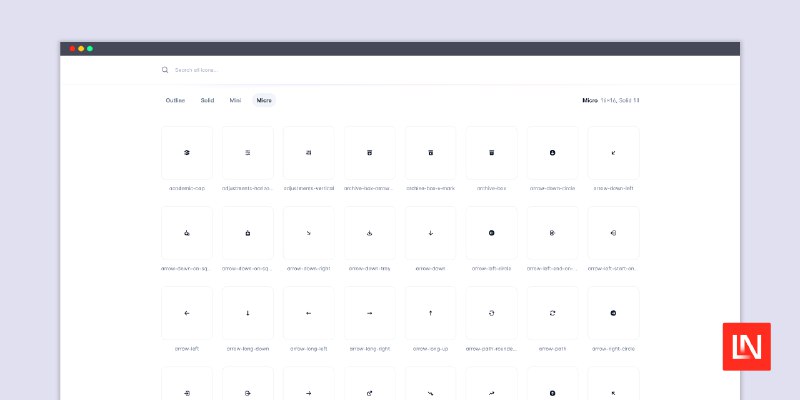Select the Micro tab
This screenshot has height=400, width=800.
(x=264, y=101)
